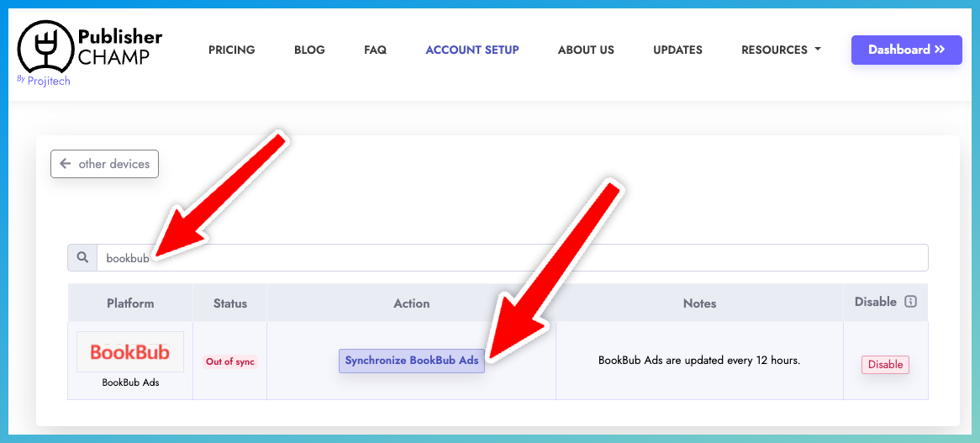Open the FAQ page
Image resolution: width=980 pixels, height=443 pixels.
click(375, 50)
